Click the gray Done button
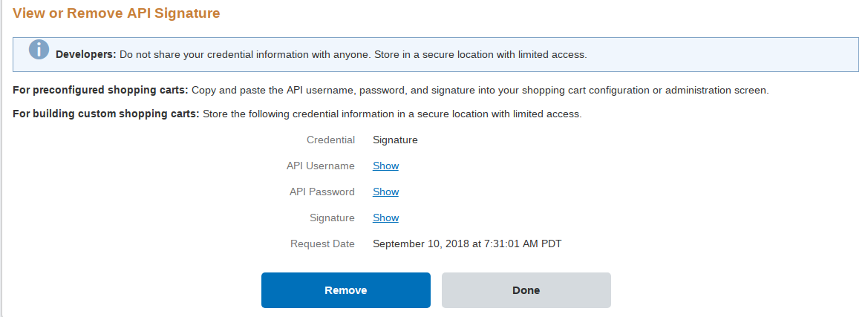868x317 pixels. pyautogui.click(x=526, y=290)
